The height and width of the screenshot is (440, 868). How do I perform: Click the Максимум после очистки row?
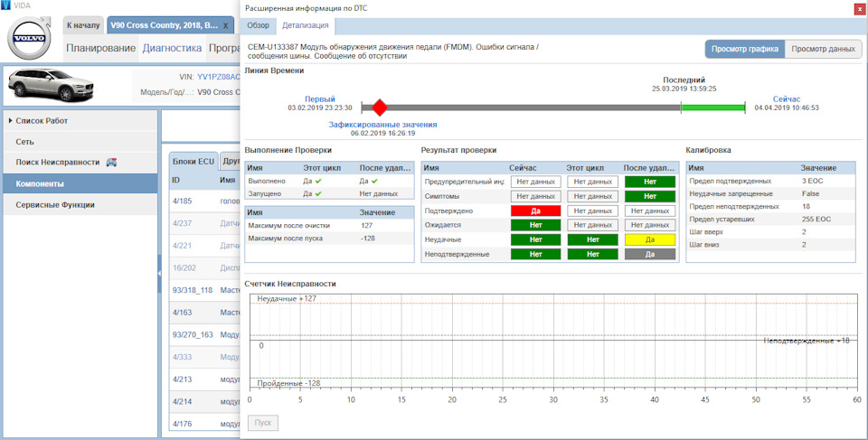coord(329,225)
